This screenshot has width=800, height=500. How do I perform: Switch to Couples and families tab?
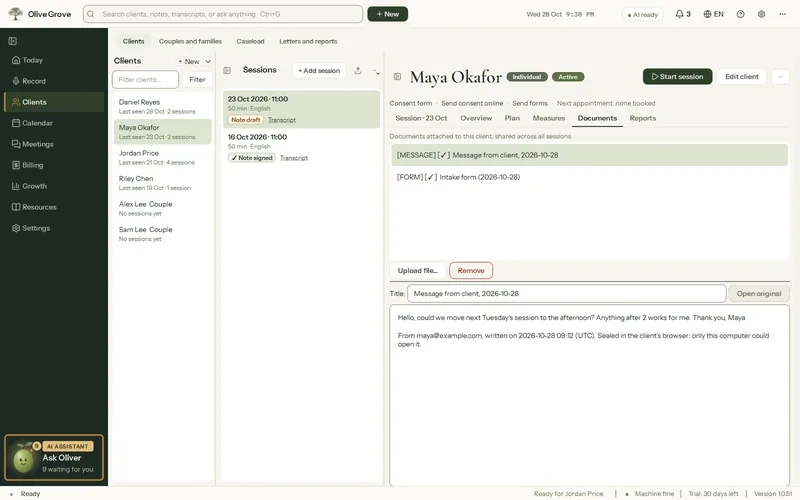tap(190, 41)
